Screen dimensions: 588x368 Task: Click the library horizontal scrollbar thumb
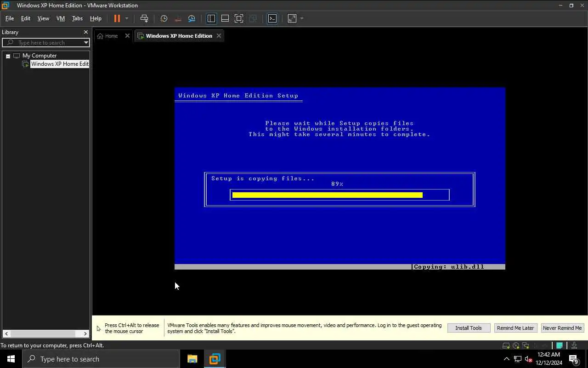(x=43, y=333)
